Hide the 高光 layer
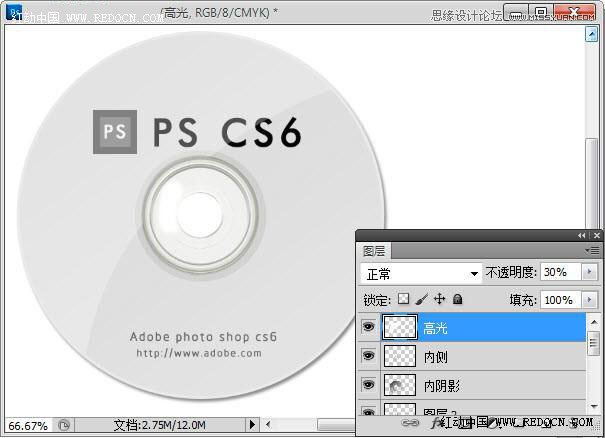This screenshot has width=605, height=438. 368,327
